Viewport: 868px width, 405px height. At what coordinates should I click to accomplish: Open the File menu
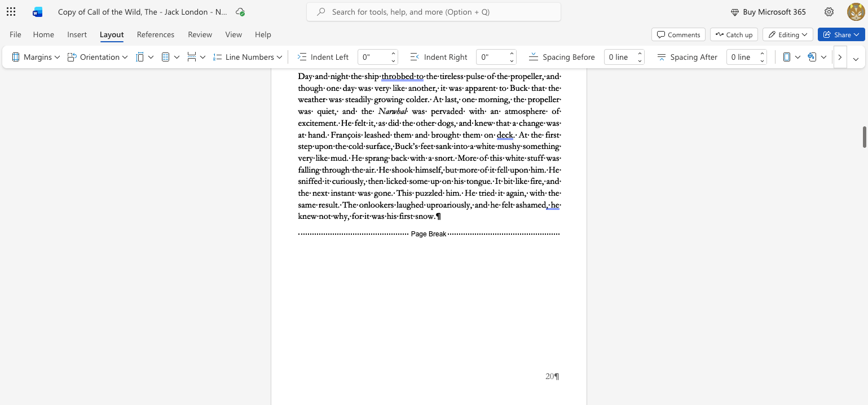click(15, 34)
